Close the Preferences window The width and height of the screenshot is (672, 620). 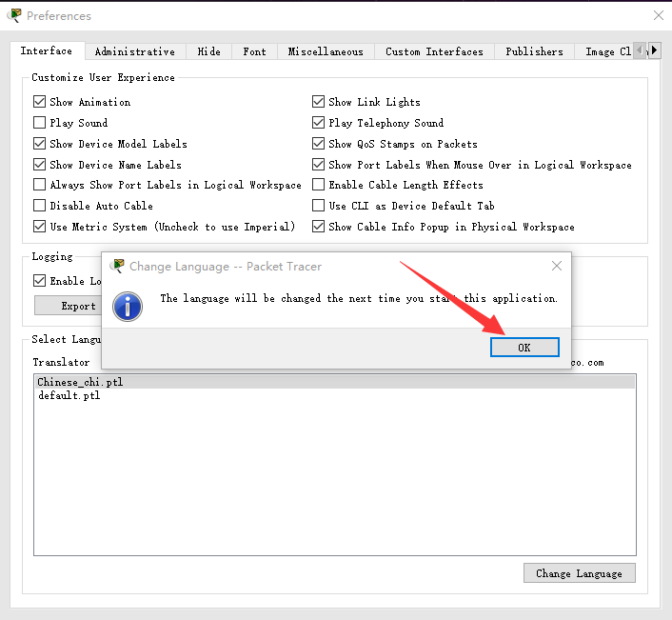click(659, 15)
